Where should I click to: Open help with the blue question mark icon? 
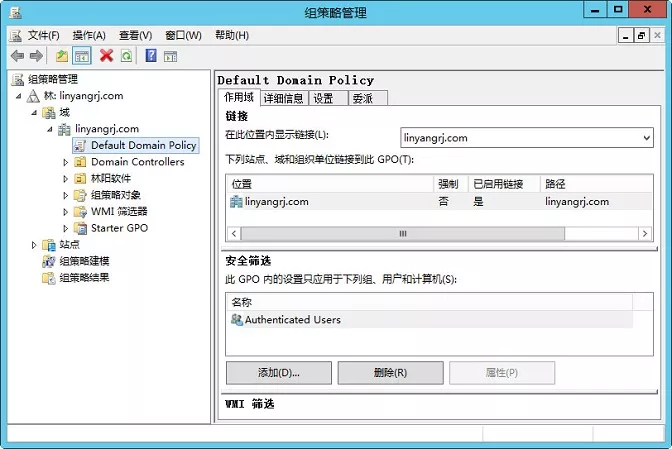(151, 56)
